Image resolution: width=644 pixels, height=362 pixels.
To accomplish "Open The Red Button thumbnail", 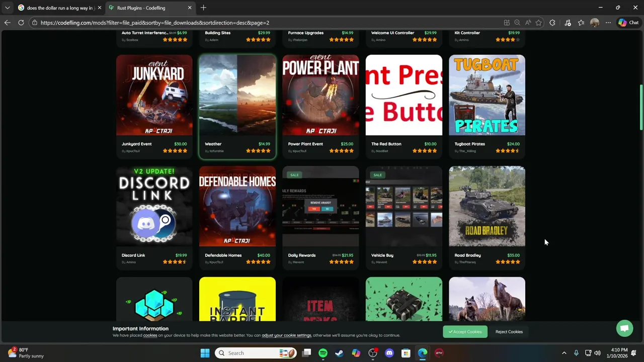I will 404,95.
